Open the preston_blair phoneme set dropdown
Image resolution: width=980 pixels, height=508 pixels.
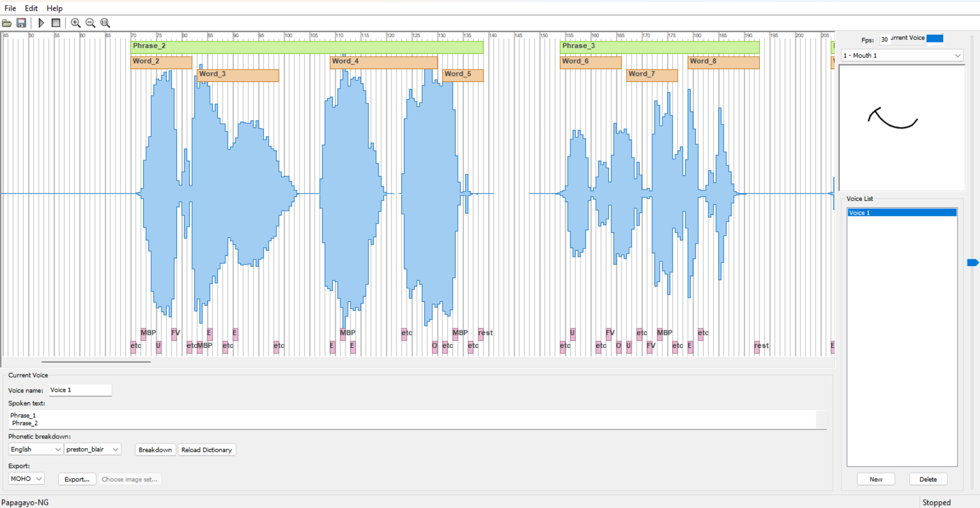coord(93,449)
